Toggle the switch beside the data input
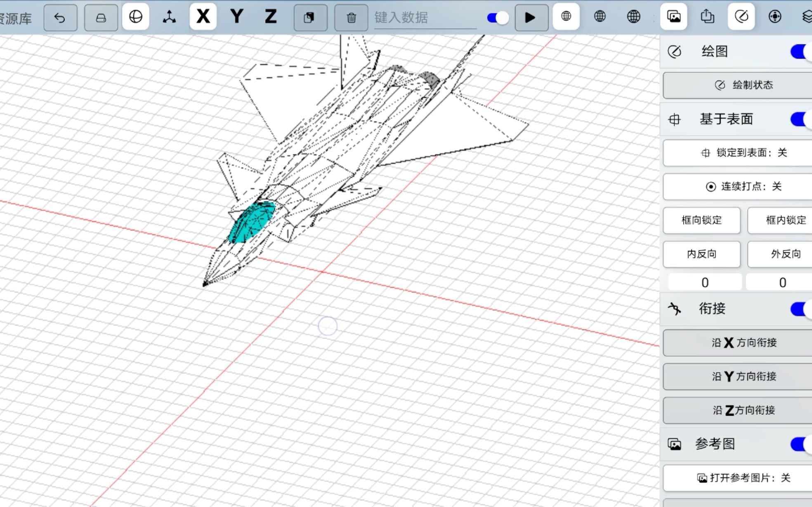 click(x=498, y=18)
